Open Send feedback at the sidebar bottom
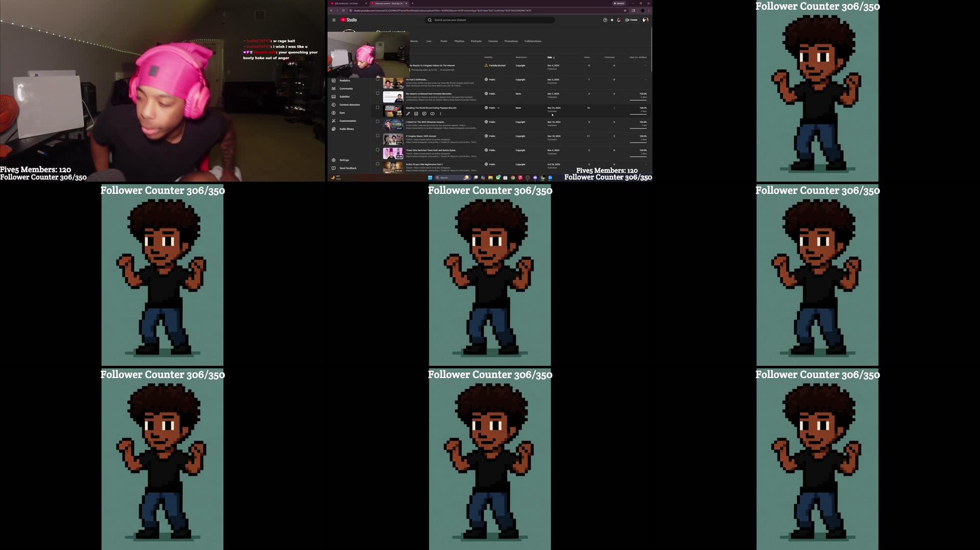 pyautogui.click(x=348, y=168)
